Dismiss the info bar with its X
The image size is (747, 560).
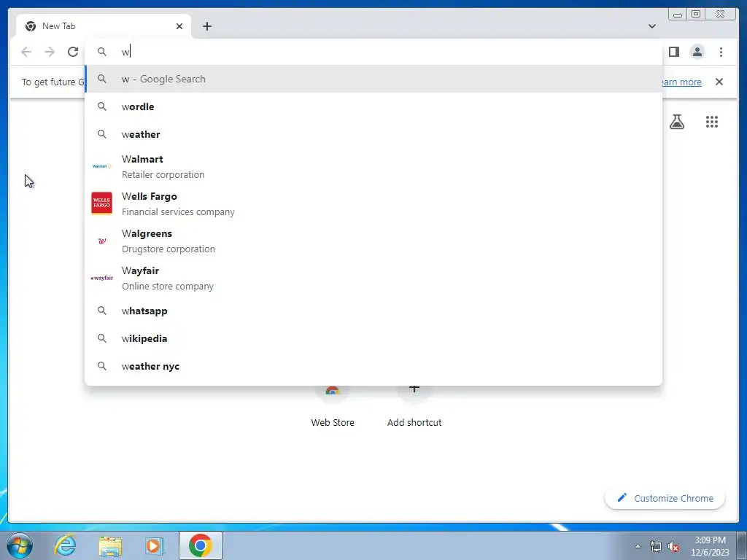(x=719, y=82)
